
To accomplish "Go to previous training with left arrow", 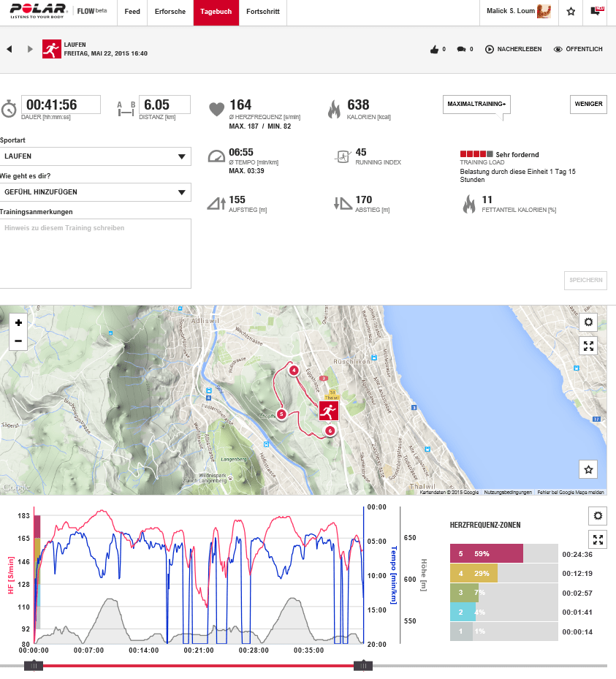I will (9, 49).
